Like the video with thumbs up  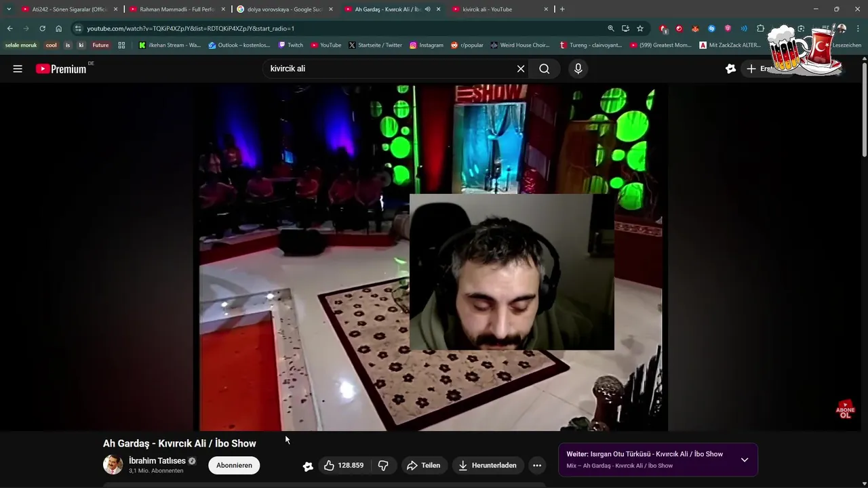(343, 466)
